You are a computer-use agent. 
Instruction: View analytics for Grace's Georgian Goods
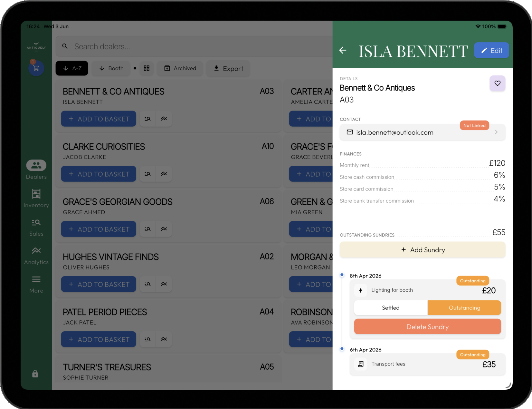click(x=164, y=229)
